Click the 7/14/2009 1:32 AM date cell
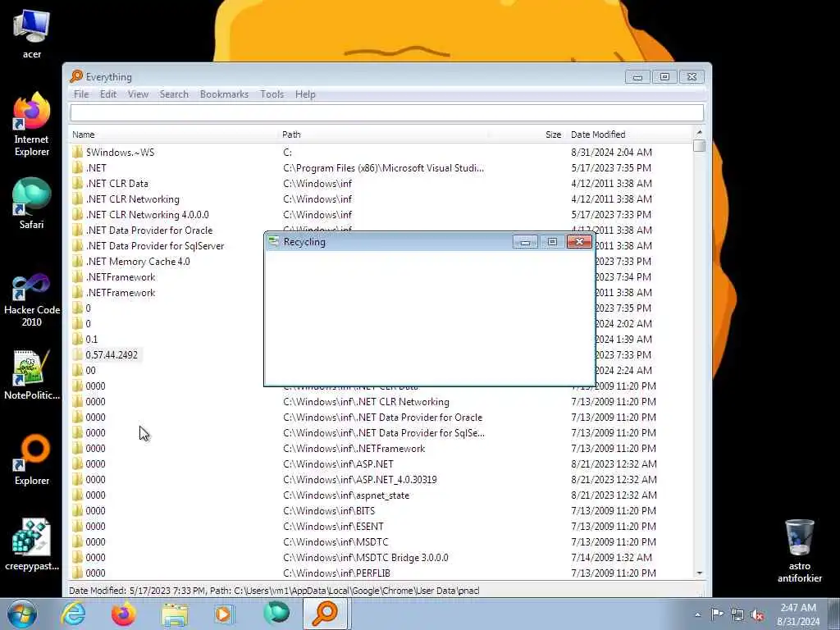The image size is (840, 630). coord(611,557)
